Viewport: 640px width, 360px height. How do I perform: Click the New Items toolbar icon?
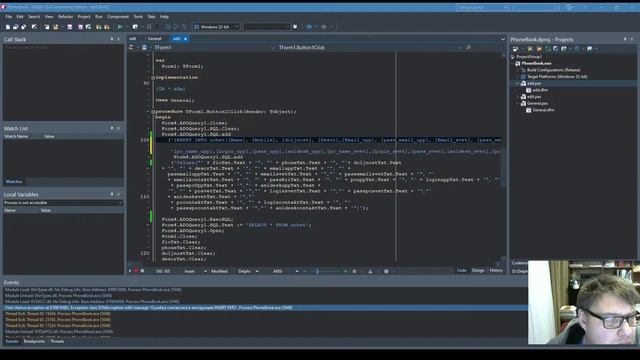pyautogui.click(x=8, y=27)
